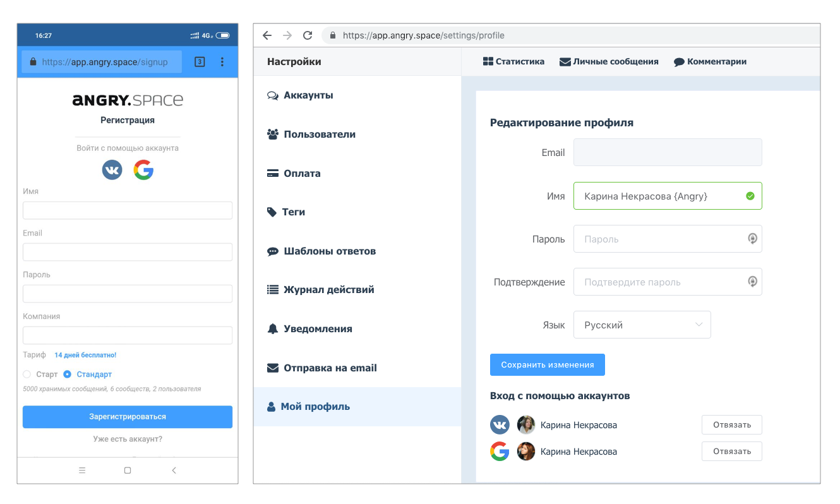Screen dimensions: 840x504
Task: Click Вход с помощью аккаунтов heading
Action: [560, 396]
